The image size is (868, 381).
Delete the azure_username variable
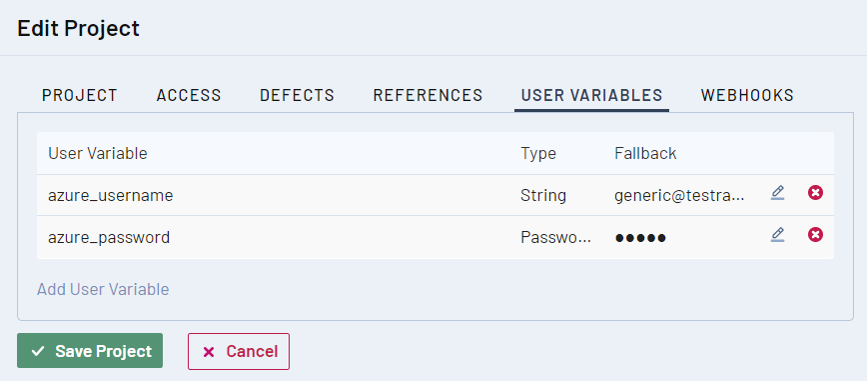tap(815, 193)
